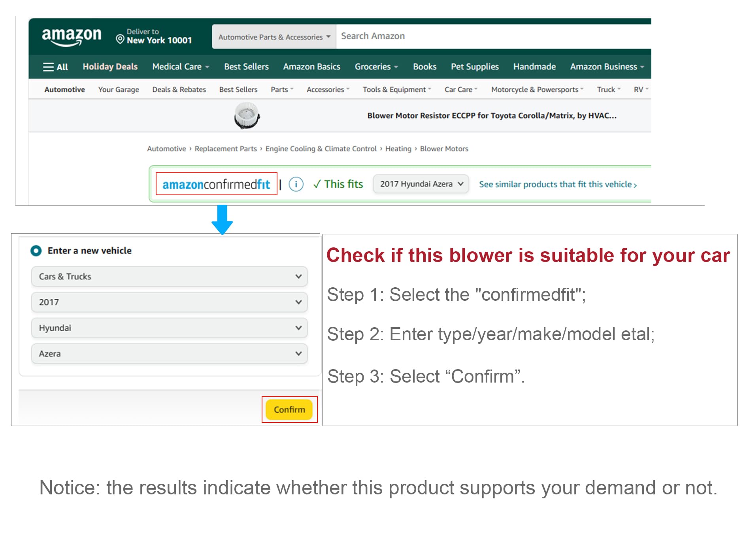The height and width of the screenshot is (560, 747).
Task: Expand the 2017 Hyundai Azera vehicle selector
Action: click(x=421, y=184)
